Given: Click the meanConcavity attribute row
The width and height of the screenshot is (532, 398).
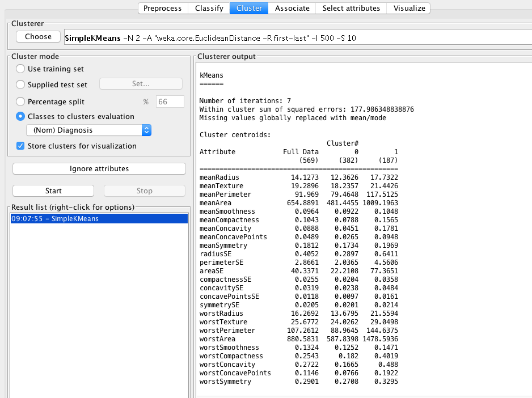Looking at the screenshot, I should coord(298,228).
